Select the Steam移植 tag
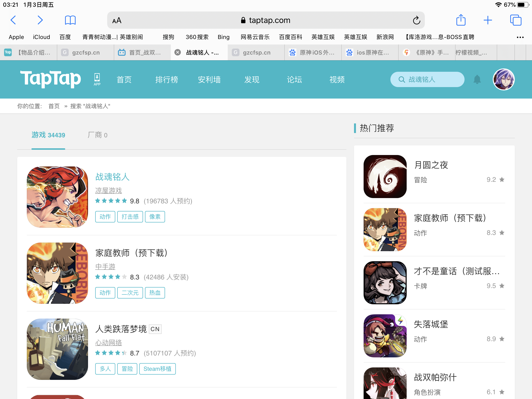Screen dimensions: 532x399 pos(158,369)
